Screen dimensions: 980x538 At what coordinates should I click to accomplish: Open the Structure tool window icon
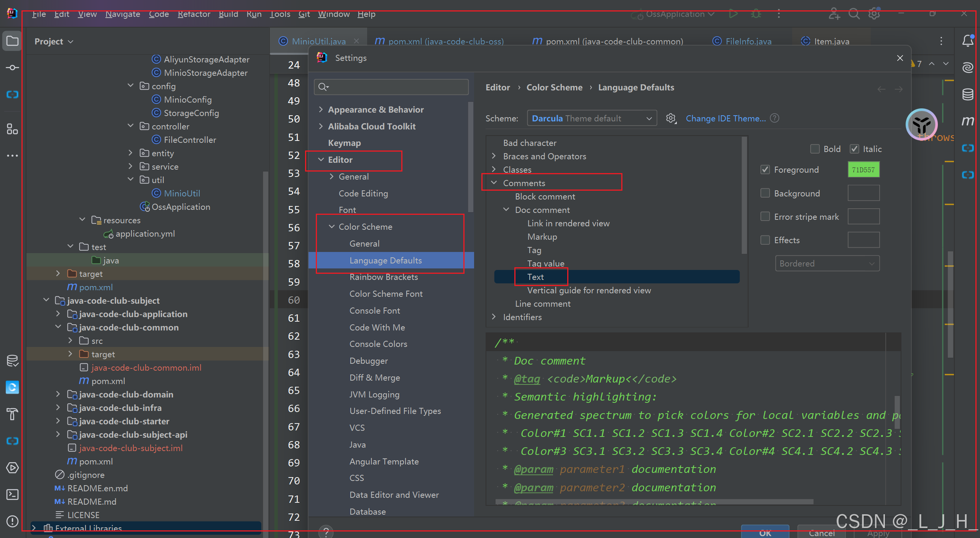pos(12,129)
